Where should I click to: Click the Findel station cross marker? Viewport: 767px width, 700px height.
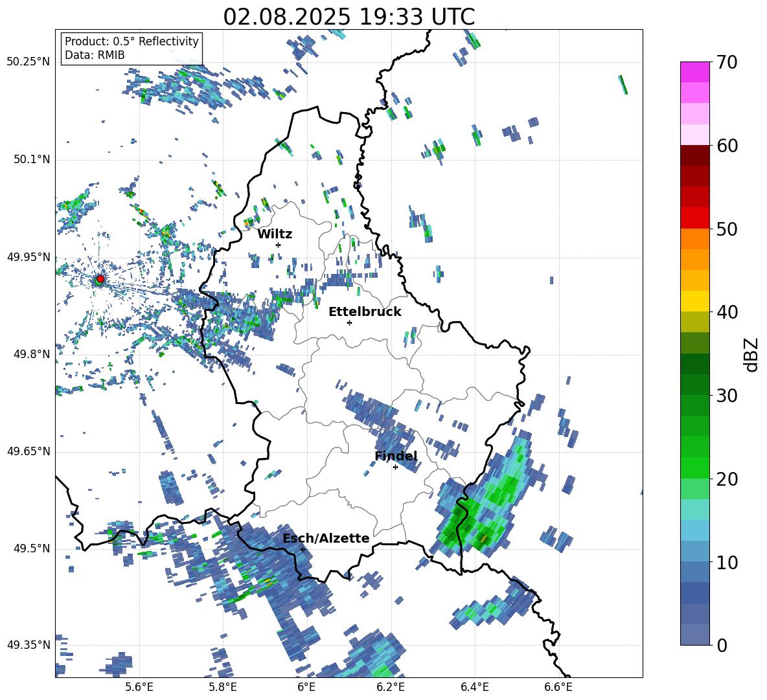pyautogui.click(x=395, y=468)
